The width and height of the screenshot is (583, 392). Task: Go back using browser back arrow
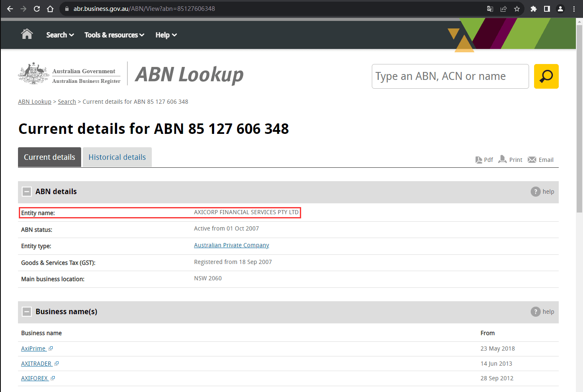[x=10, y=9]
